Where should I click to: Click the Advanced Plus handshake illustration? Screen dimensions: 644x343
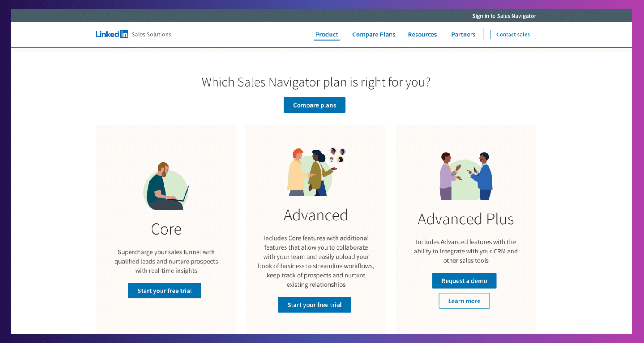click(466, 176)
